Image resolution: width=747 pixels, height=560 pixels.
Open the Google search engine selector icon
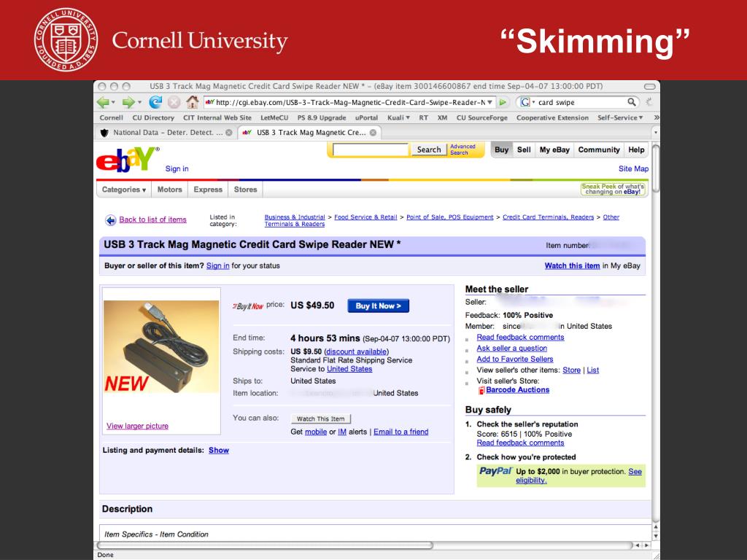[525, 102]
